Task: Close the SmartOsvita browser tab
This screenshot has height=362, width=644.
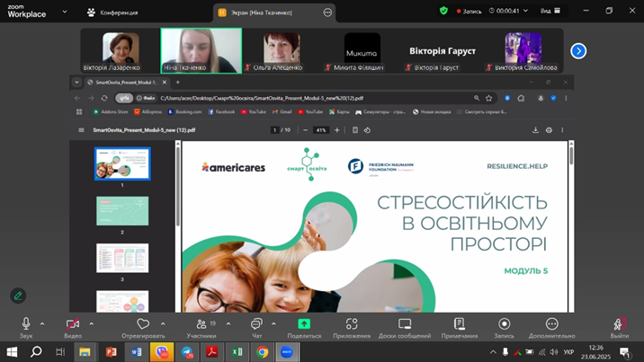Action: [165, 83]
